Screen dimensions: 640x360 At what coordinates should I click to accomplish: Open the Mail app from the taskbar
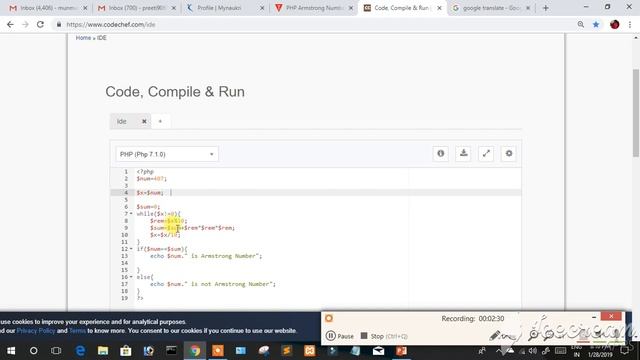[x=378, y=351]
